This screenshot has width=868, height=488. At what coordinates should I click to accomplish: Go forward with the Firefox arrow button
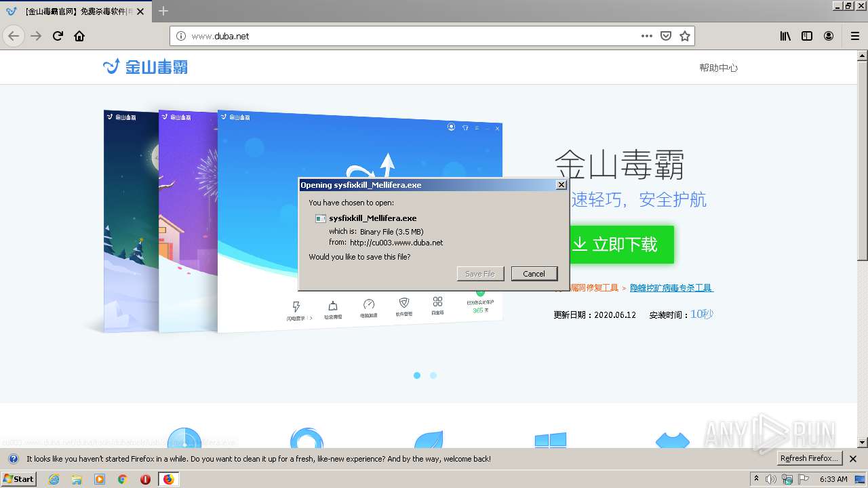(x=36, y=36)
